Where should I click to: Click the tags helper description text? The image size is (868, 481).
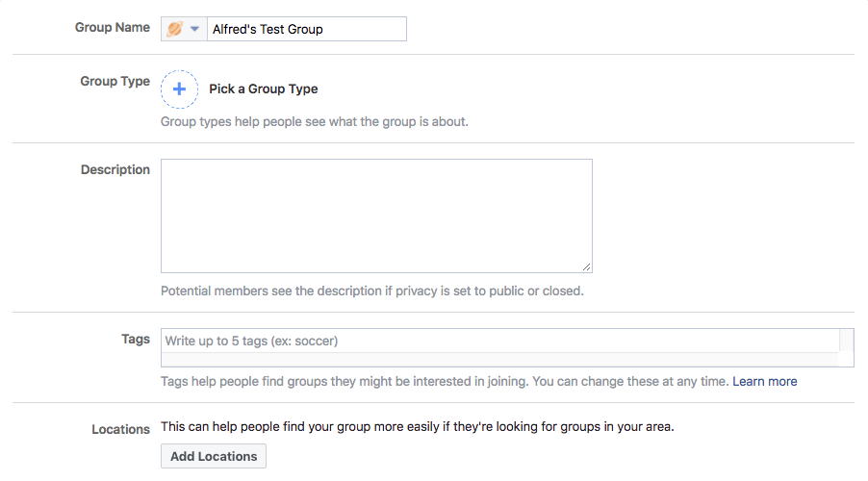tap(444, 381)
